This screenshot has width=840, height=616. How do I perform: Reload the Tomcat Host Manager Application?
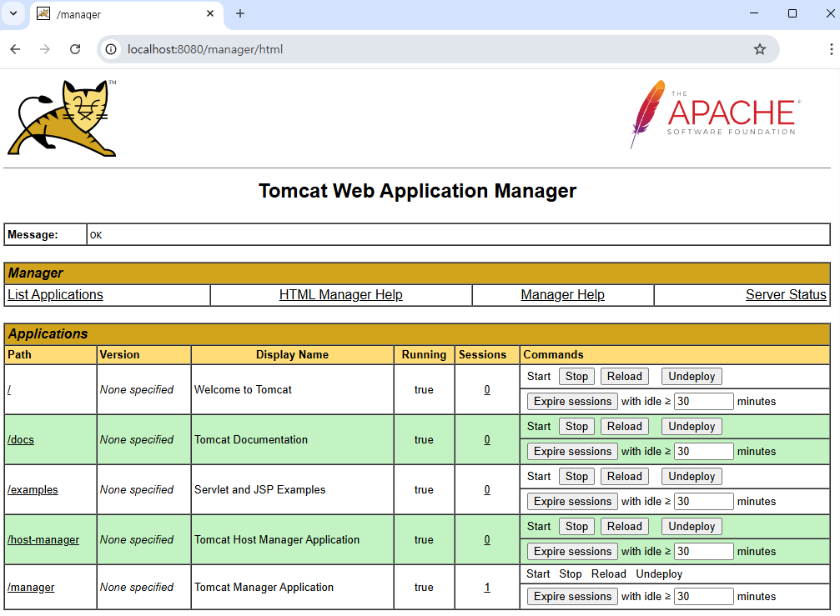tap(624, 527)
